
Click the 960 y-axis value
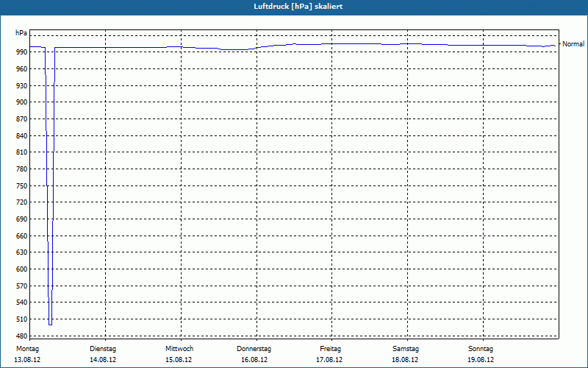[21, 68]
